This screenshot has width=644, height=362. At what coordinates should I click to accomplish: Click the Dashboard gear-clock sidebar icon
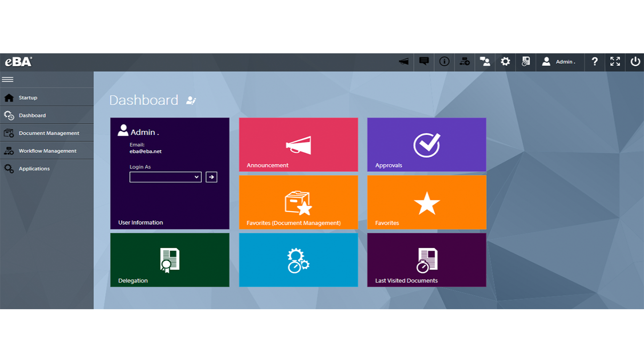(x=9, y=115)
